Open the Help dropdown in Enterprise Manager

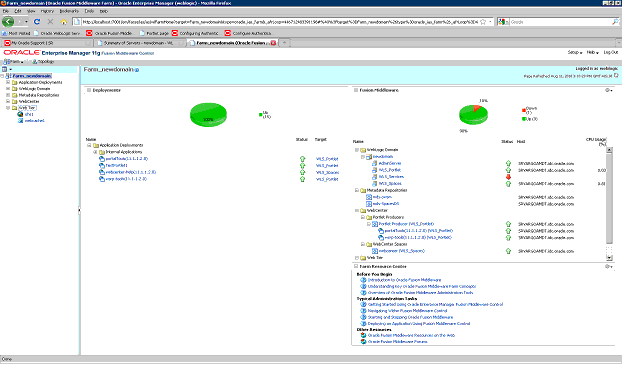[593, 53]
